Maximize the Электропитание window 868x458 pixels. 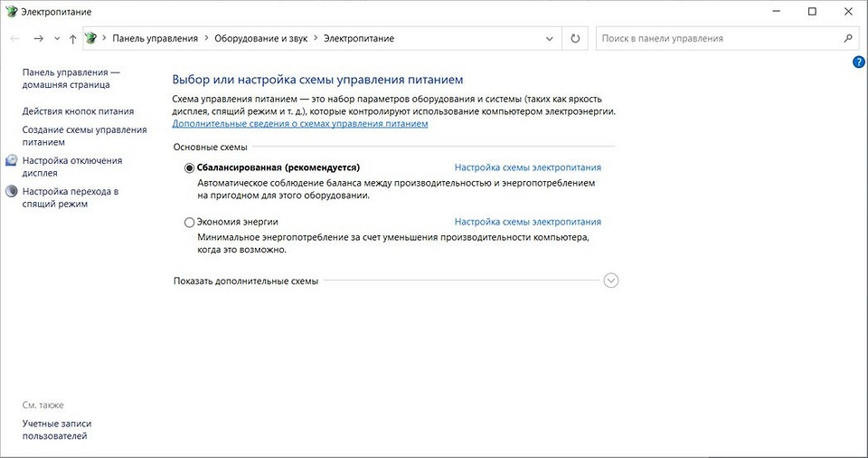point(812,11)
